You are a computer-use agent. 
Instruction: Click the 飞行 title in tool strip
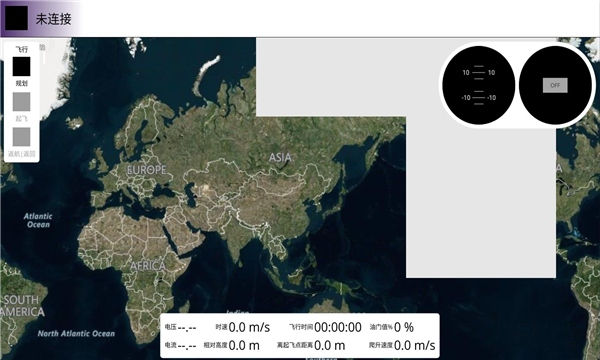click(x=21, y=49)
